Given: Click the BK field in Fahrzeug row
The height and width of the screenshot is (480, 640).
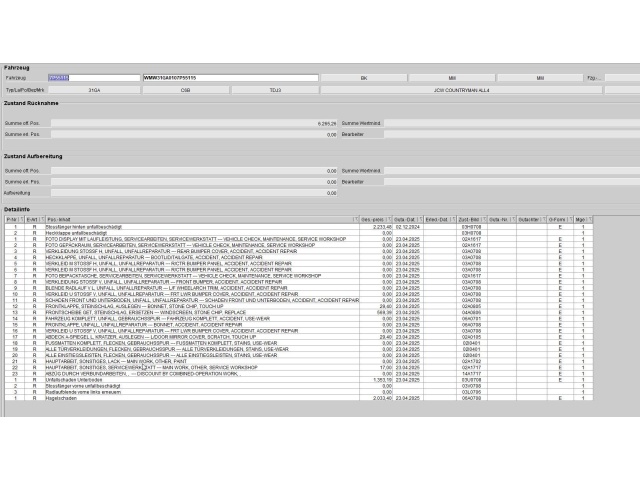Looking at the screenshot, I should (x=364, y=77).
